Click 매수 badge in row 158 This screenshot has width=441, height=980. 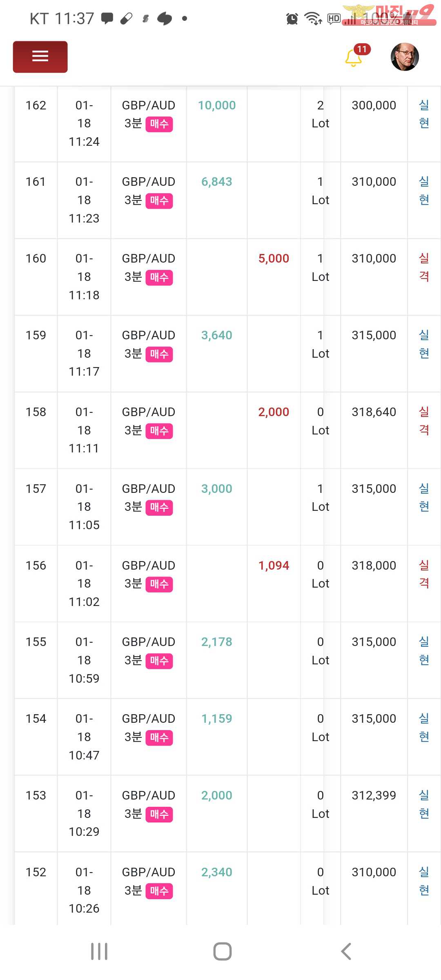[x=159, y=431]
